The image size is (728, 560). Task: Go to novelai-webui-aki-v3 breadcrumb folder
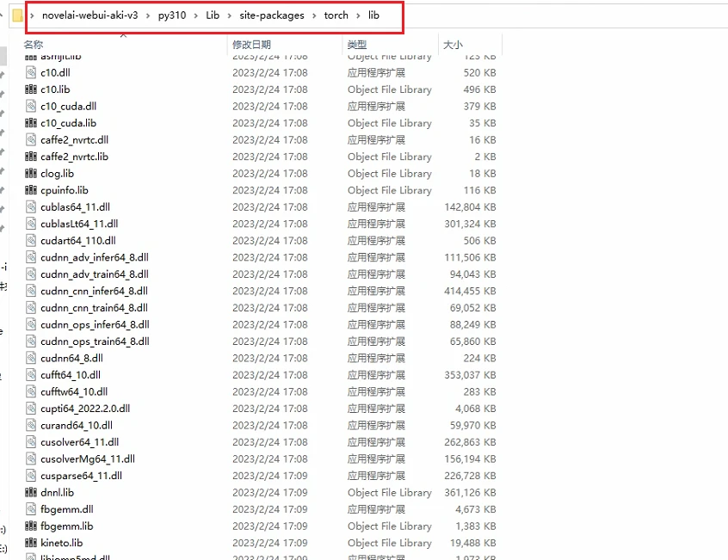pos(90,15)
